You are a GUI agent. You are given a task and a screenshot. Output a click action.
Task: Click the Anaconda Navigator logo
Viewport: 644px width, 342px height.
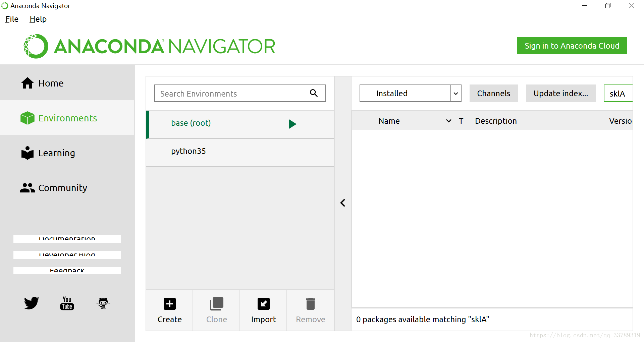[149, 46]
